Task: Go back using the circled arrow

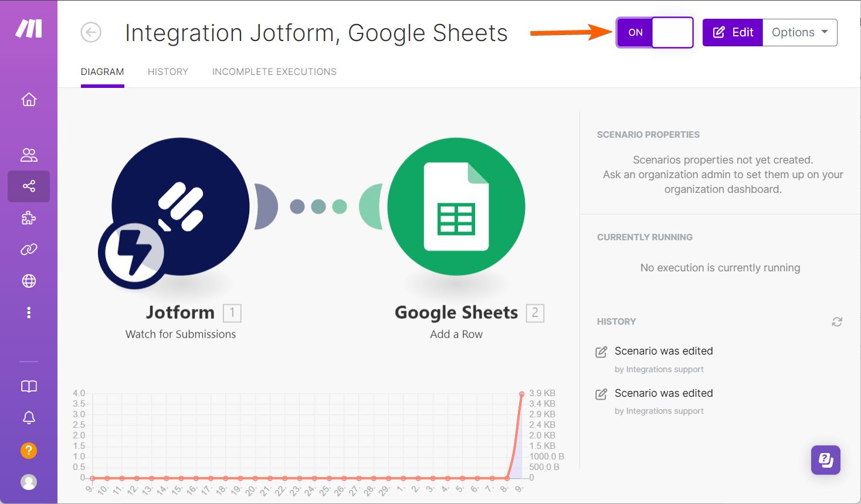Action: [91, 32]
